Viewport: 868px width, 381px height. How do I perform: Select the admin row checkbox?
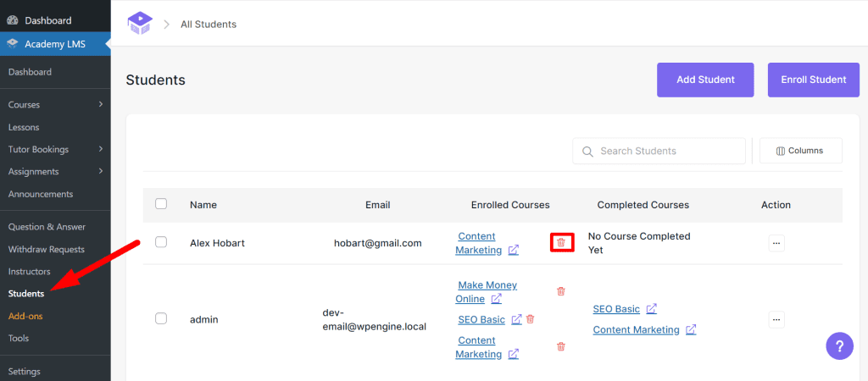point(161,318)
